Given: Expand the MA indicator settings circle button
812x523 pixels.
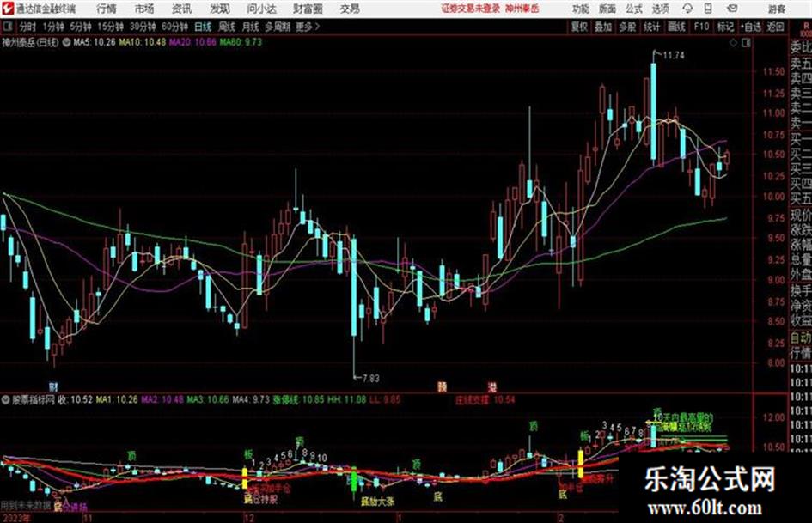Looking at the screenshot, I should coord(66,42).
